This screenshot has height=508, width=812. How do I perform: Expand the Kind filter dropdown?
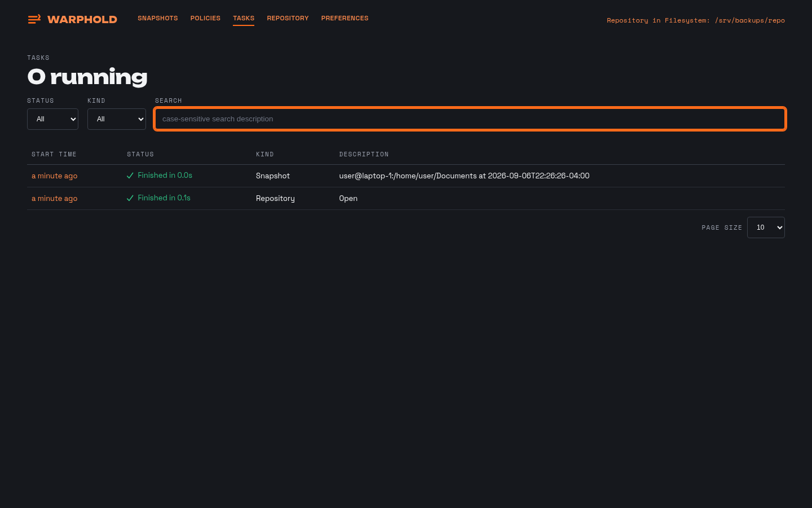[x=117, y=119]
